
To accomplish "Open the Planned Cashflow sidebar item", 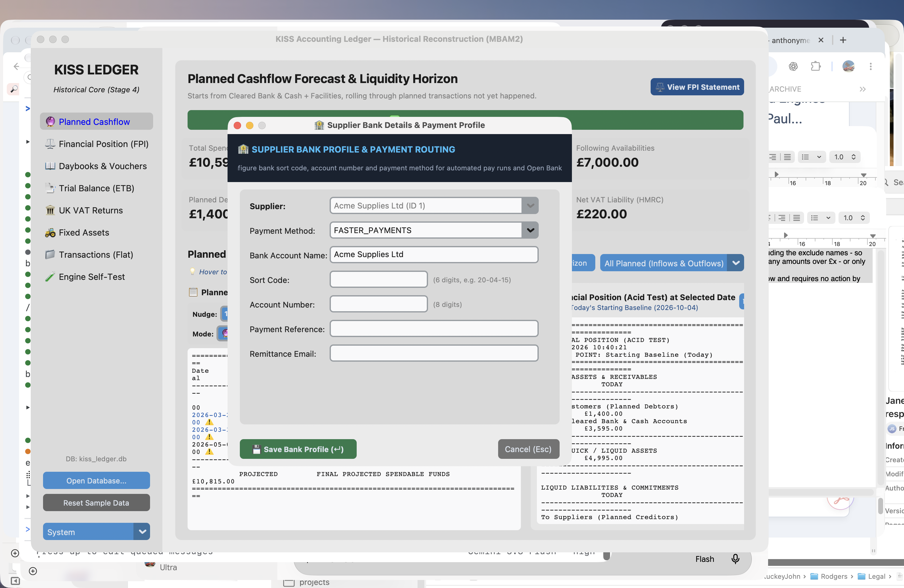I will pos(96,121).
